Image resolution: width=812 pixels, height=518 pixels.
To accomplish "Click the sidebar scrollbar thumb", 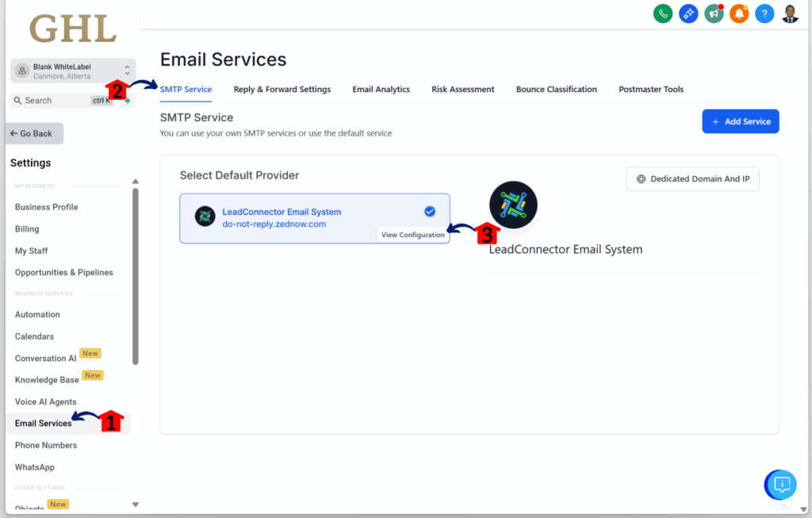I will click(135, 277).
